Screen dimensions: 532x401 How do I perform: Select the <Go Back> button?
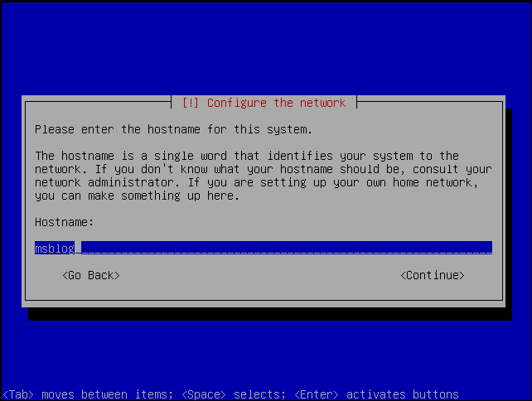pos(91,275)
